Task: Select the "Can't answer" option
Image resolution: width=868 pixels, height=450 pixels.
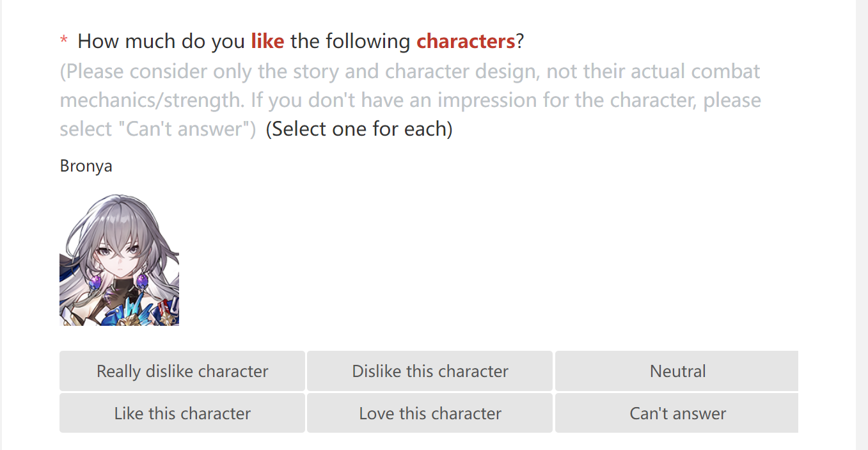Action: [x=677, y=413]
